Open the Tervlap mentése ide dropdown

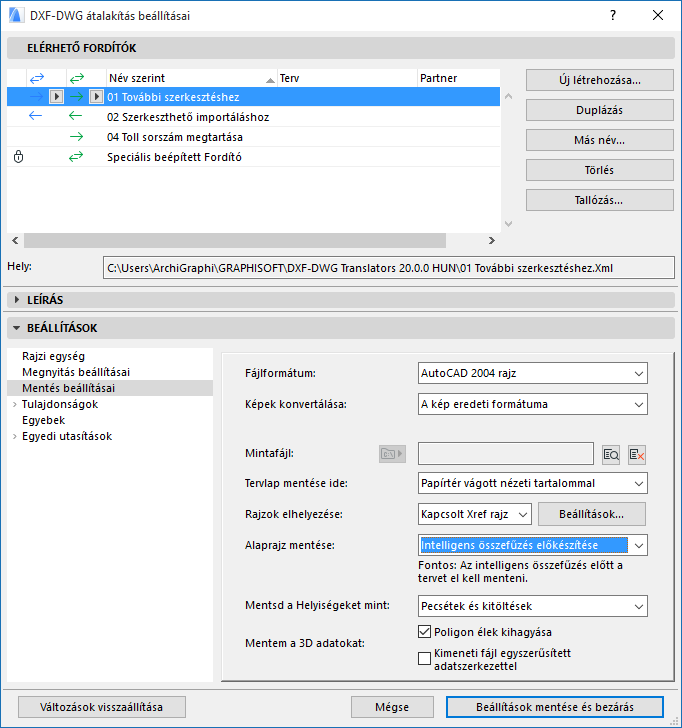coord(533,483)
